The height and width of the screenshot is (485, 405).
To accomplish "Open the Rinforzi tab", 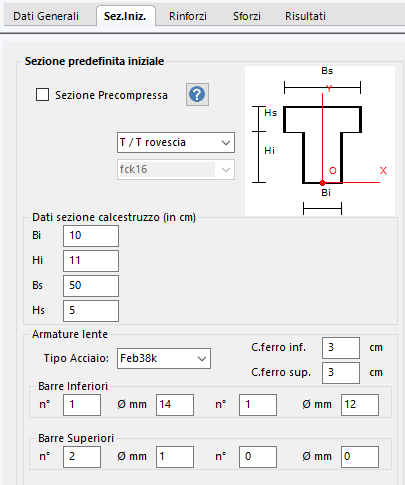I will [188, 16].
